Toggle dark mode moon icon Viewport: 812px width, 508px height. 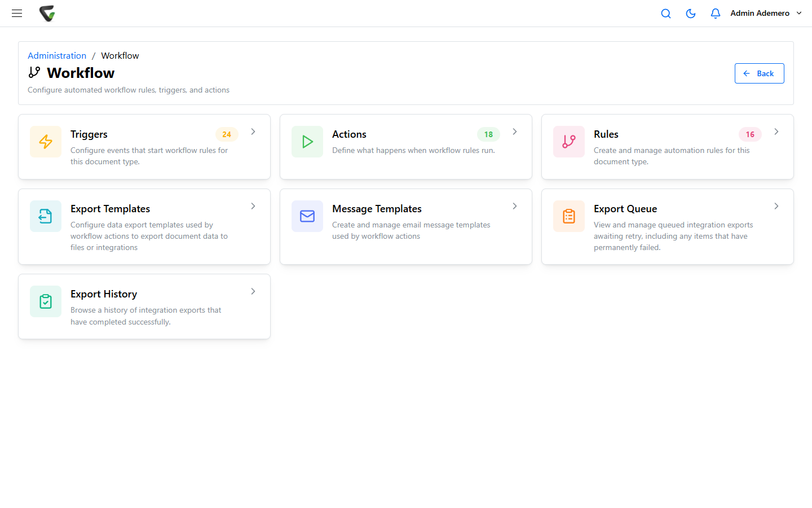[691, 14]
